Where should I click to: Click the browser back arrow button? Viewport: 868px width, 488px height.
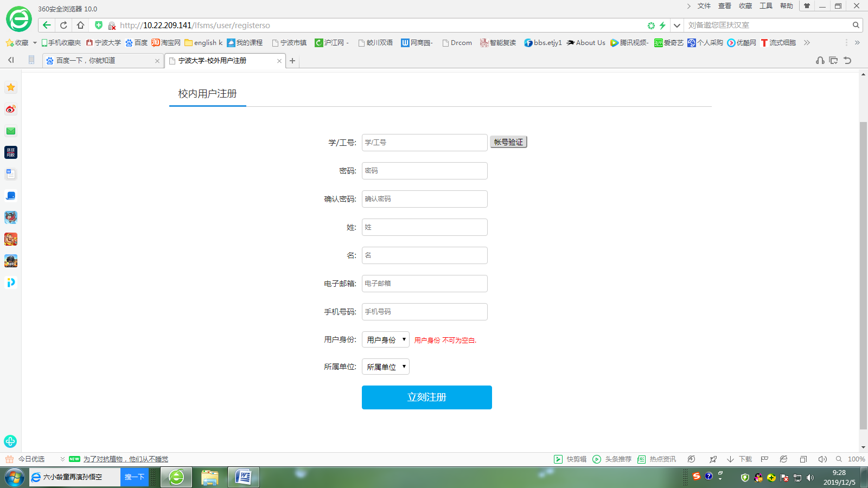[x=47, y=25]
